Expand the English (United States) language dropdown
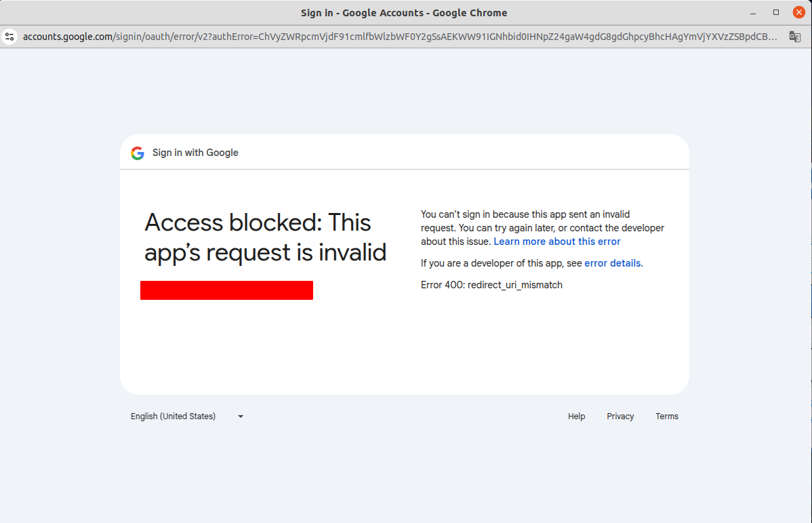This screenshot has height=523, width=812. 187,417
